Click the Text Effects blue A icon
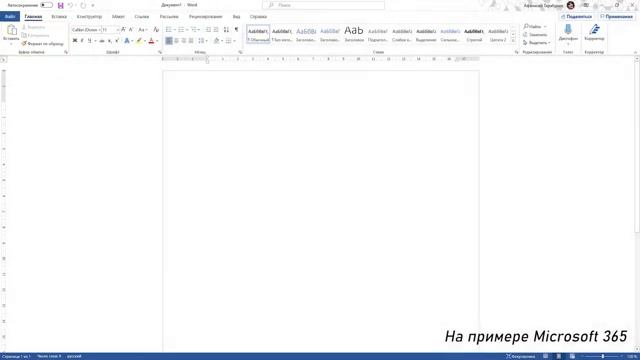The image size is (640, 360). pyautogui.click(x=127, y=41)
